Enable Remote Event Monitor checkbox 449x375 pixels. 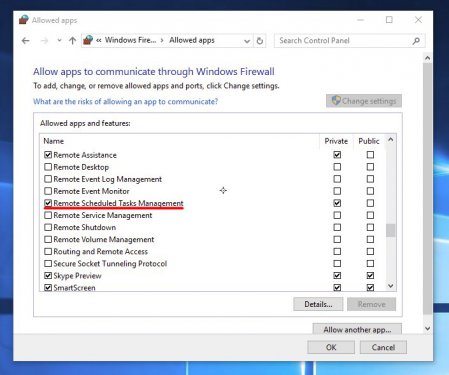[x=48, y=191]
